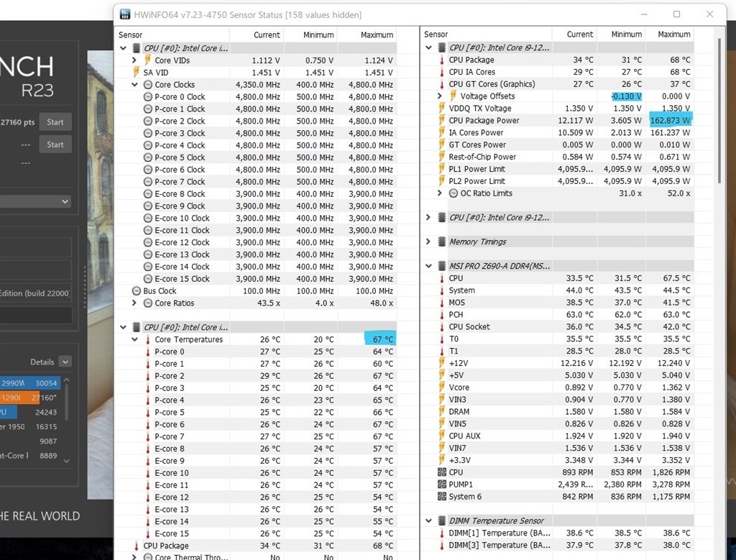
Task: Select the highlighted 162.873 W maximum value
Action: [x=671, y=120]
